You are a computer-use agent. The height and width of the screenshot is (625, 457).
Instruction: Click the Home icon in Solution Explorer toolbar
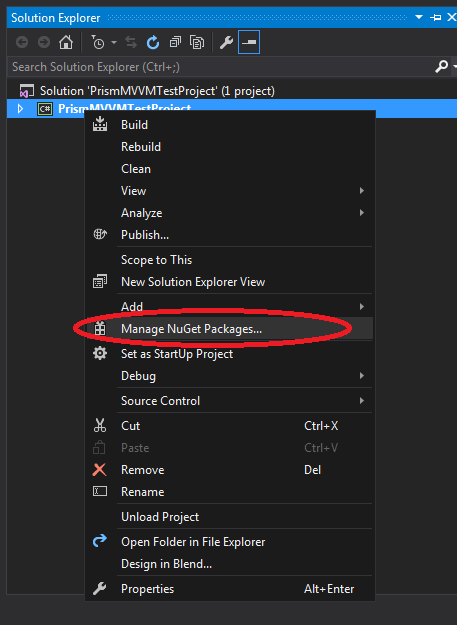(66, 42)
